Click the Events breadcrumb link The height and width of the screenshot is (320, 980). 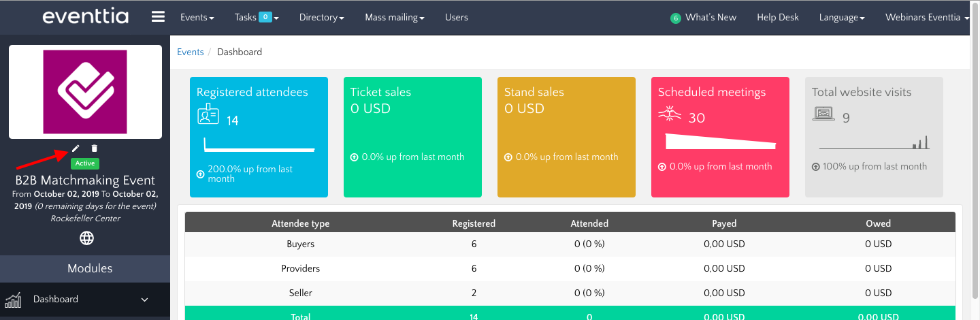point(190,52)
